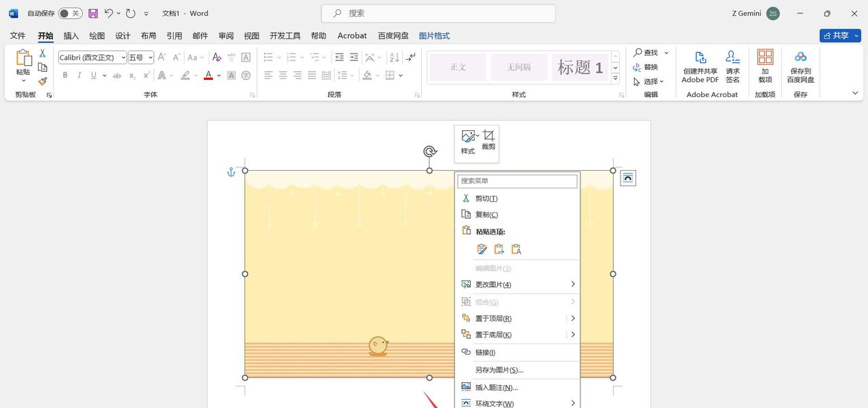Choose 另存为图片 from the context menu
Image resolution: width=868 pixels, height=408 pixels.
[x=499, y=370]
